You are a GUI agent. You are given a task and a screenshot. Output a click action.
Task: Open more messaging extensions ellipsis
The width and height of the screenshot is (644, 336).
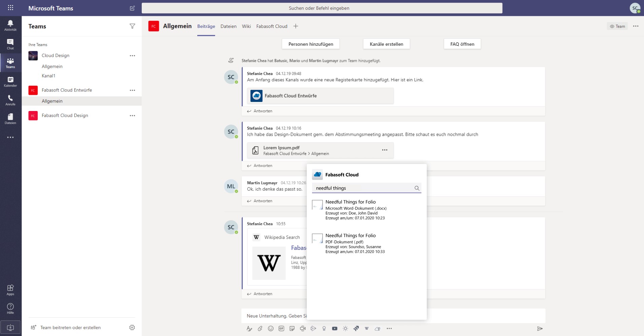(x=389, y=329)
